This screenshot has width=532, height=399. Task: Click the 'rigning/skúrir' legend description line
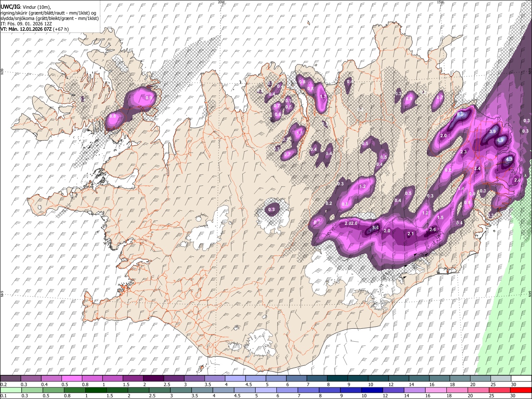48,12
